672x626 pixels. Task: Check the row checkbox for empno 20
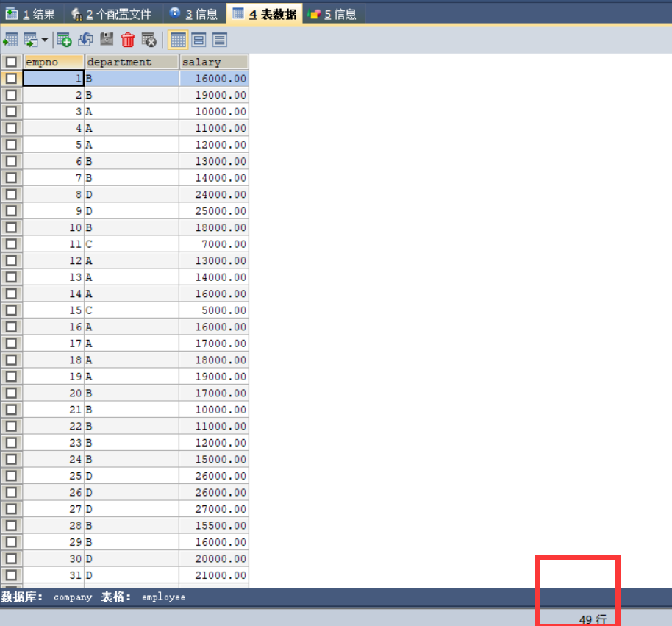11,393
